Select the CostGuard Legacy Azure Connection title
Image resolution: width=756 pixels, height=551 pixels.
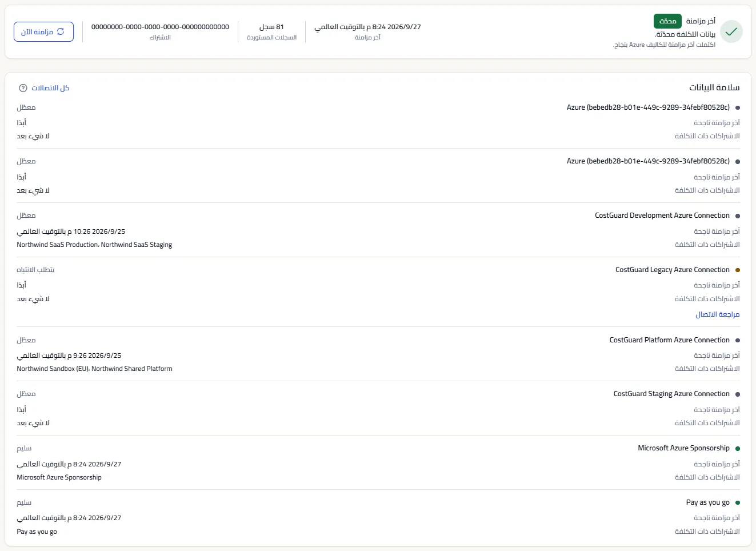pos(673,270)
